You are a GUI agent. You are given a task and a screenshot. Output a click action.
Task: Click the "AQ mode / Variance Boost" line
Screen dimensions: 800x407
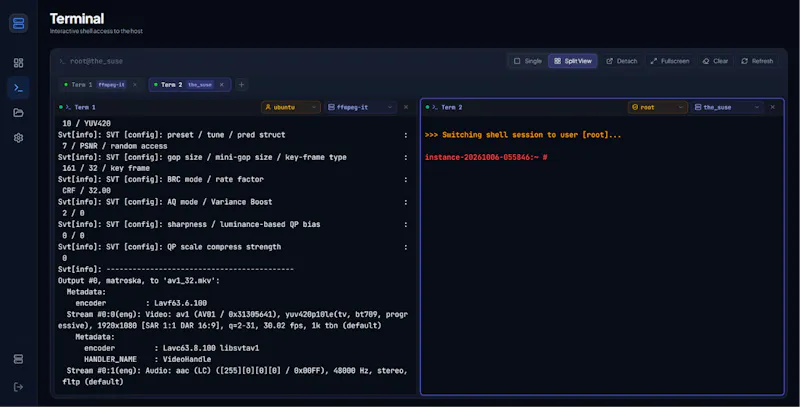pyautogui.click(x=165, y=202)
